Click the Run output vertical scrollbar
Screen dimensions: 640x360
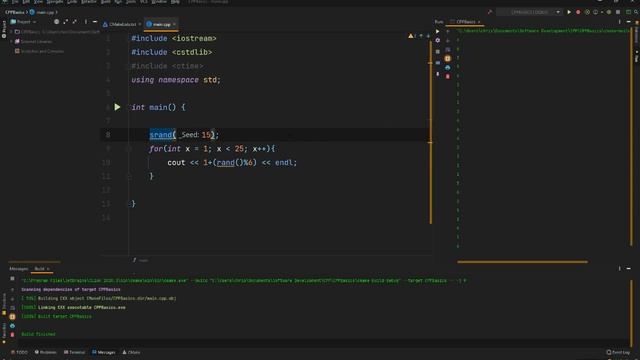pos(631,137)
